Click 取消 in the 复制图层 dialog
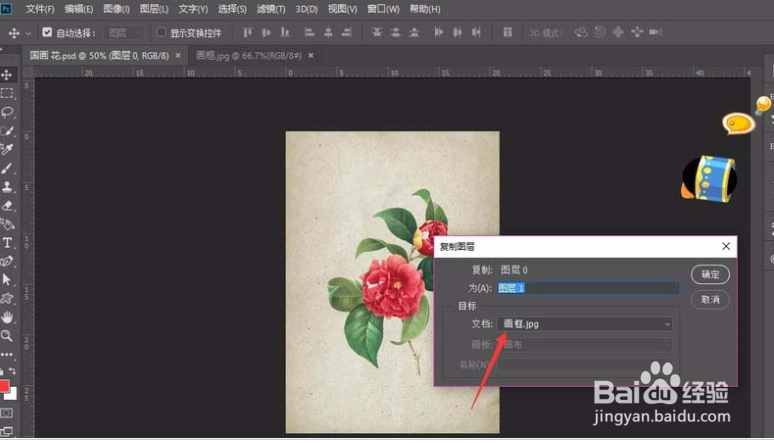Viewport: 774px width, 443px height. (710, 300)
